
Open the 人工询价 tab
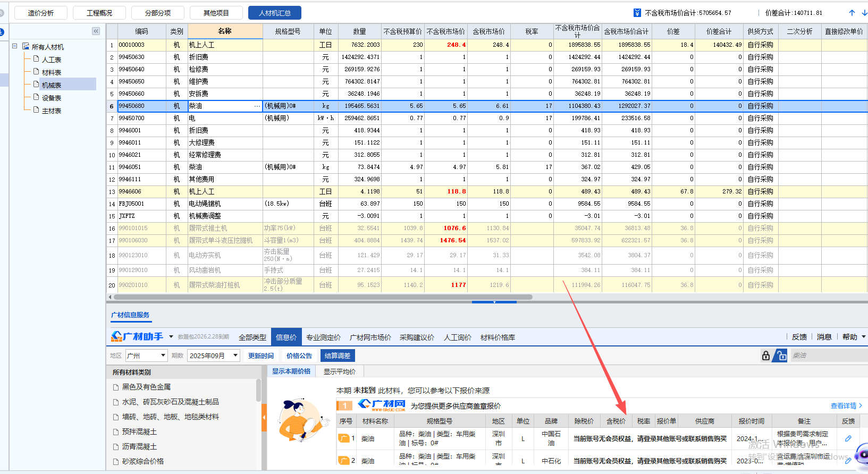point(458,337)
